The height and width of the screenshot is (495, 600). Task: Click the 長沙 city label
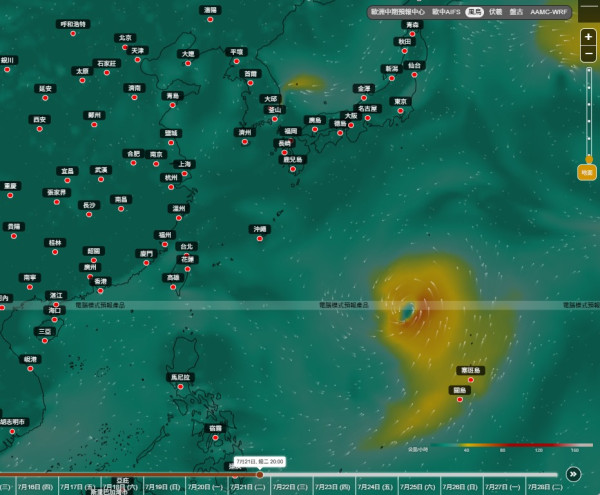89,205
